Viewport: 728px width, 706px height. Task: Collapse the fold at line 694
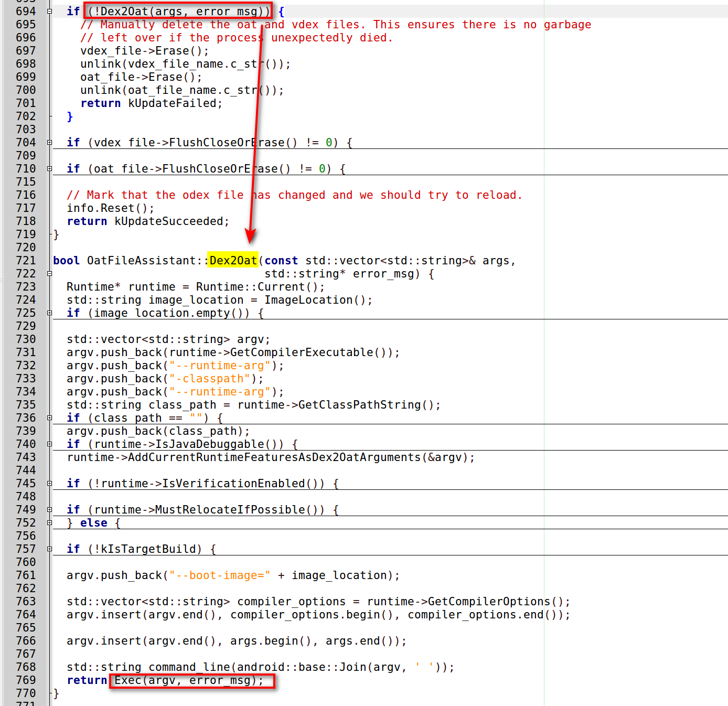tap(50, 12)
